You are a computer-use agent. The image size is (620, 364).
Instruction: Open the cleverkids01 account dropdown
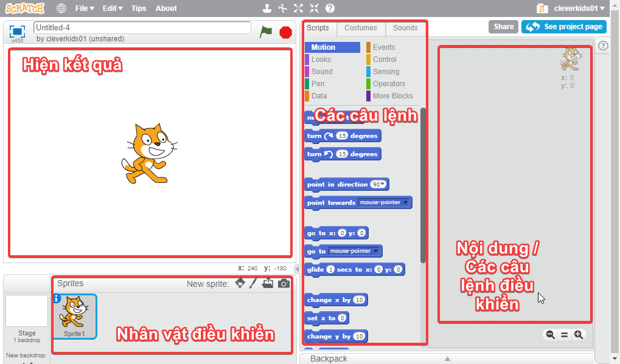(x=579, y=9)
